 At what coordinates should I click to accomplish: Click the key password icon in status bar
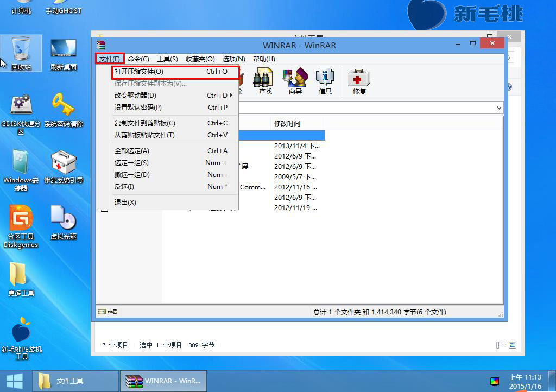[113, 312]
